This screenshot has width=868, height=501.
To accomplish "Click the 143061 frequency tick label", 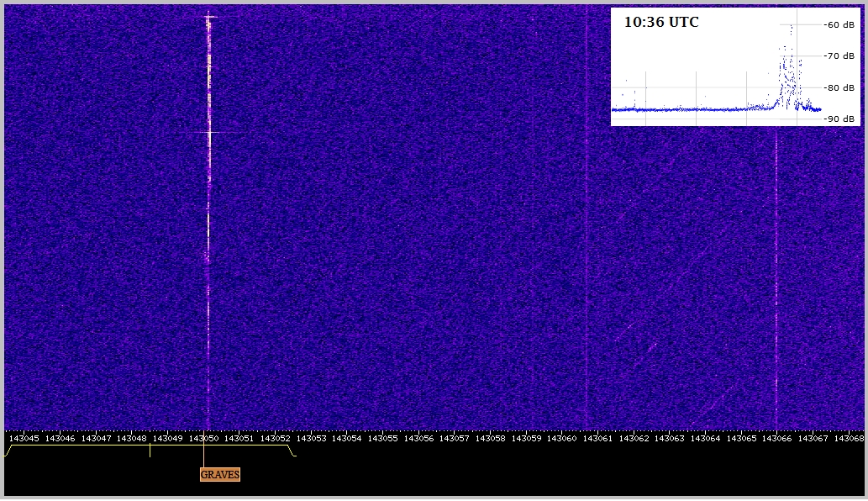I will pyautogui.click(x=598, y=439).
